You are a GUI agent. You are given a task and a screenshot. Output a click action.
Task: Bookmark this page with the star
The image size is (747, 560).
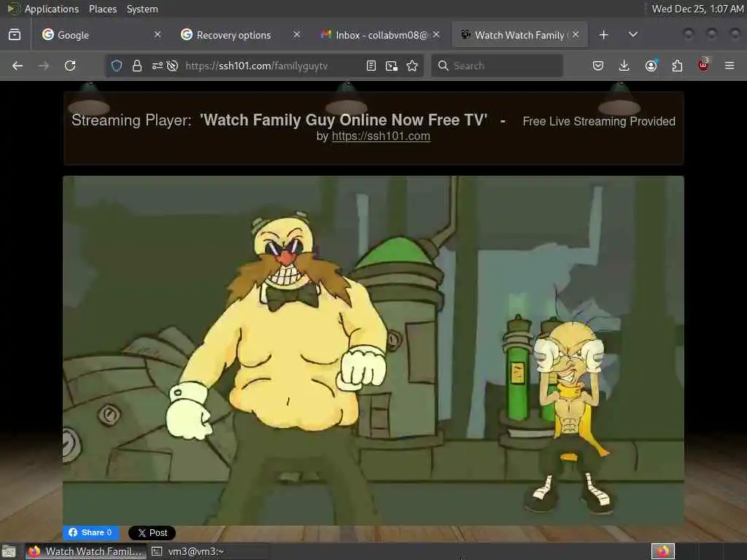pyautogui.click(x=412, y=66)
